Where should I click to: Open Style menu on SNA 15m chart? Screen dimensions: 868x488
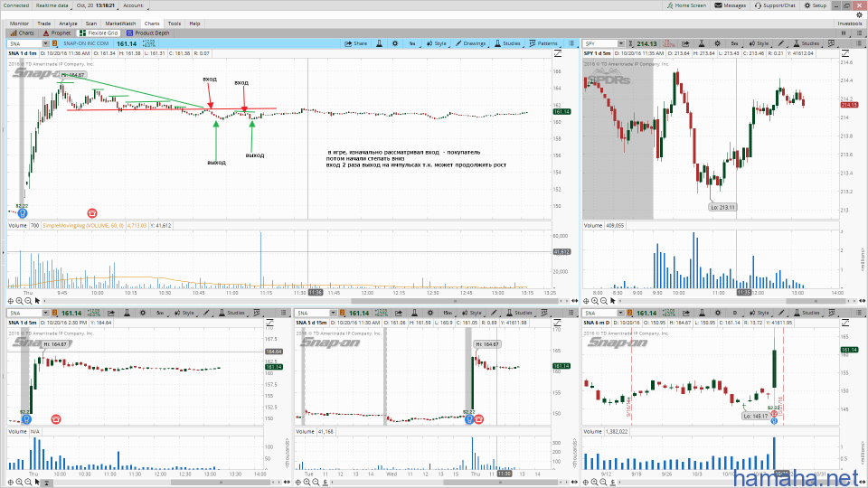(472, 313)
